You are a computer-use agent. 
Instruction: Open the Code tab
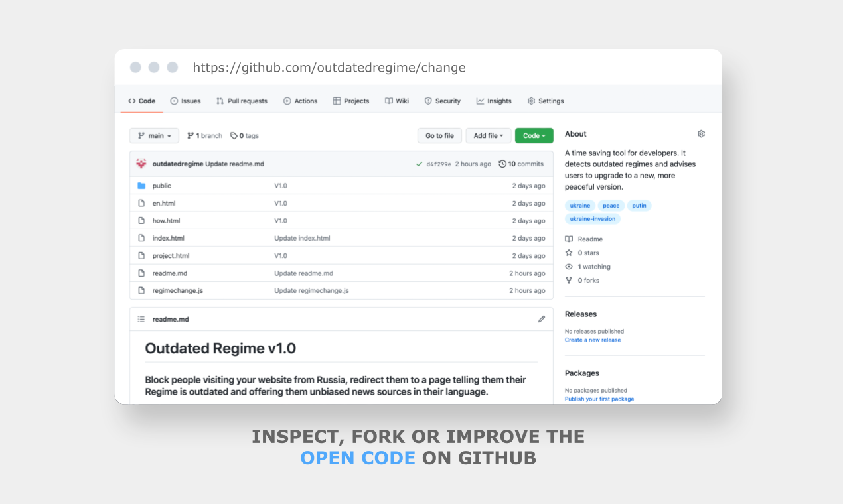pyautogui.click(x=142, y=101)
